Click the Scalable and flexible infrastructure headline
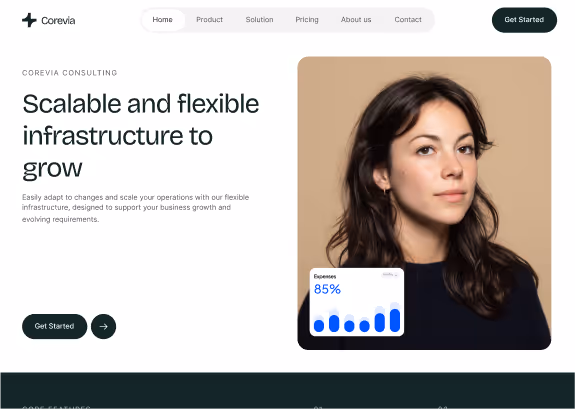This screenshot has height=409, width=575. click(x=141, y=136)
